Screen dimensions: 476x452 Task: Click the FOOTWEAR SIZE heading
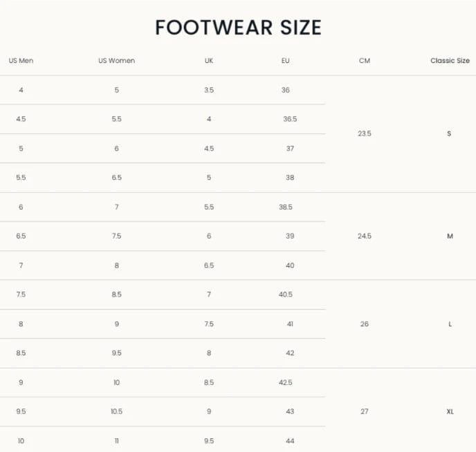coord(238,27)
